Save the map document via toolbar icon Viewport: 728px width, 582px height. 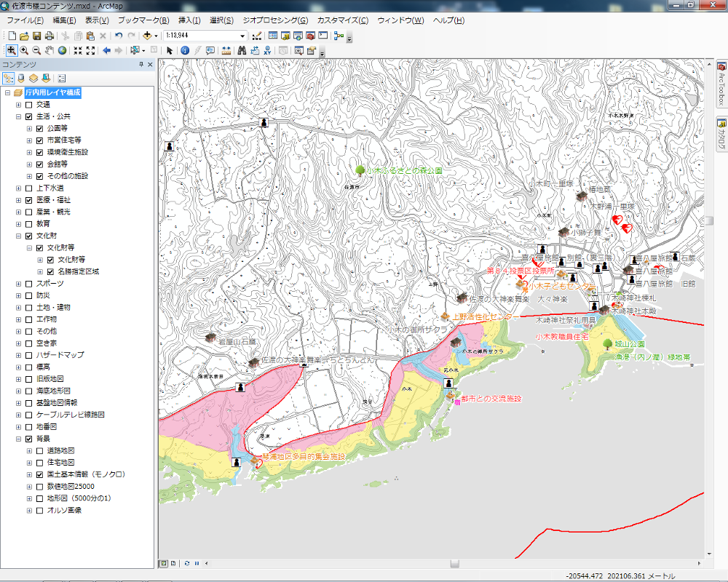point(37,35)
